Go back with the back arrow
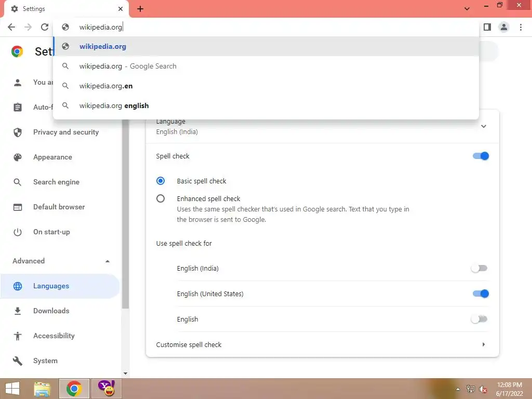This screenshot has height=399, width=532. [x=11, y=27]
